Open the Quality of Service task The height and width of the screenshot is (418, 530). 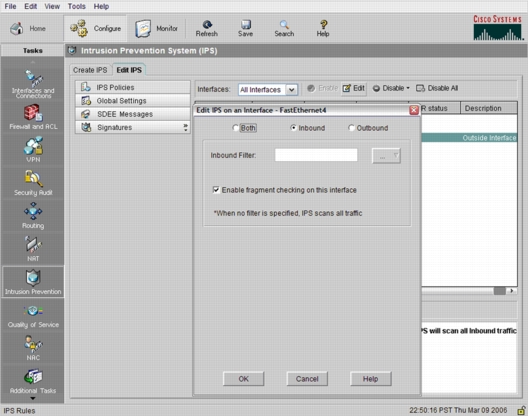(33, 316)
